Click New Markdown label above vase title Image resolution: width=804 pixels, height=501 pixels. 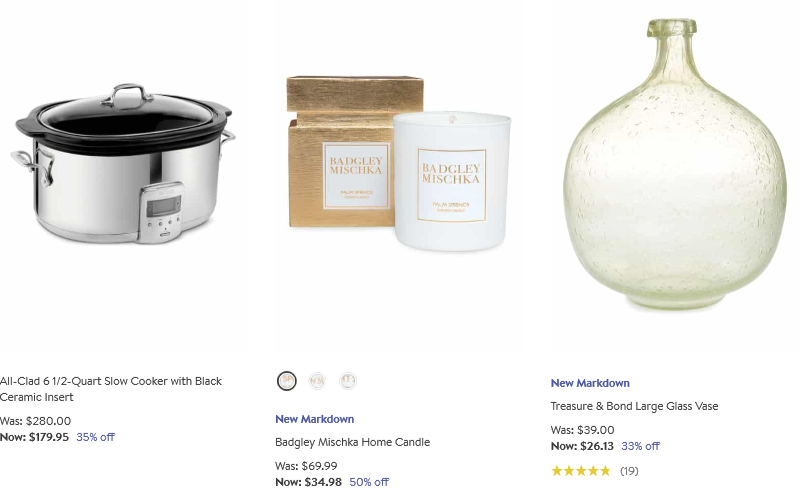[x=590, y=383]
